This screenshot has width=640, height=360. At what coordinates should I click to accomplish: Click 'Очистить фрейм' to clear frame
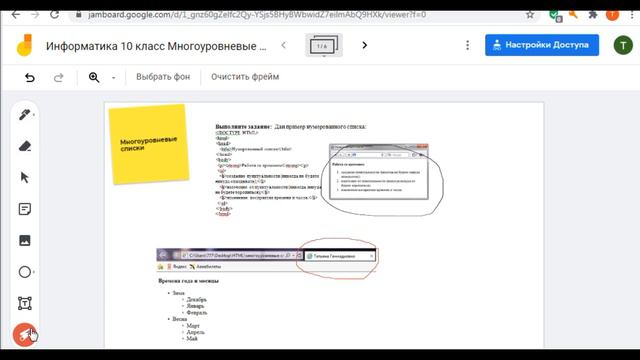pyautogui.click(x=245, y=77)
